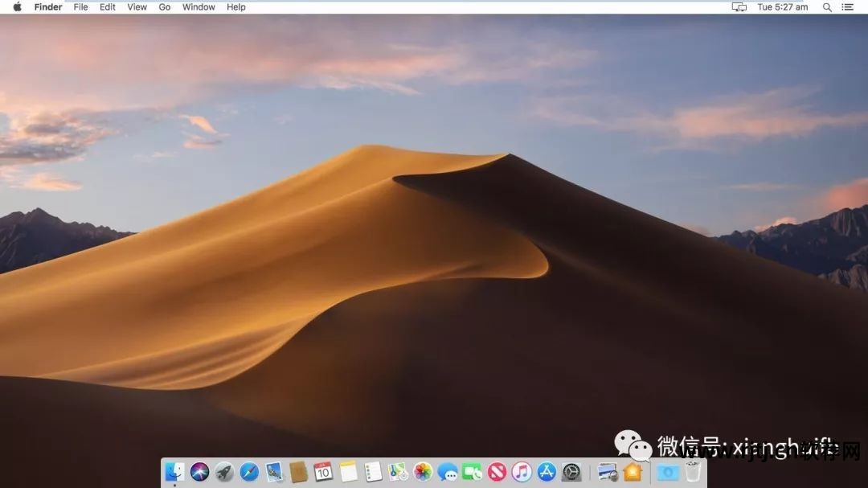The width and height of the screenshot is (868, 488).
Task: Click the clock reading Tue 5:27 am
Action: [783, 7]
